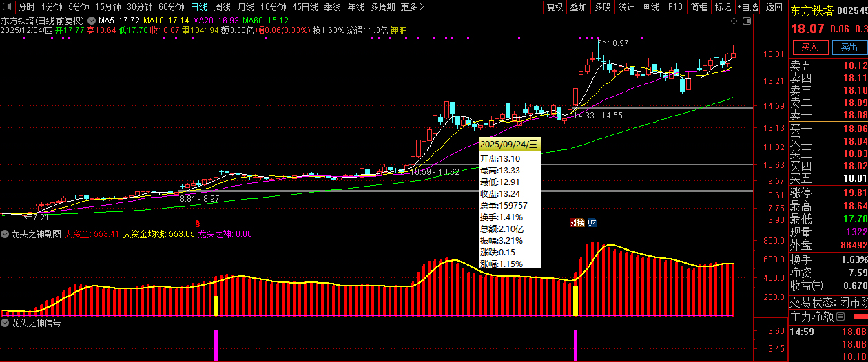Click the red 买入 buy button
868x362 pixels.
tap(810, 47)
